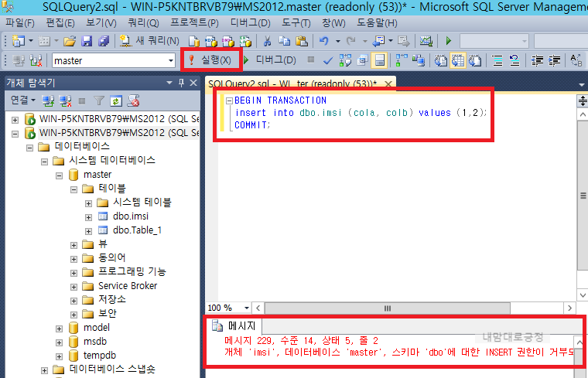Viewport: 588px width, 378px height.
Task: Display the Estimated Execution Plan icon
Action: tap(345, 60)
